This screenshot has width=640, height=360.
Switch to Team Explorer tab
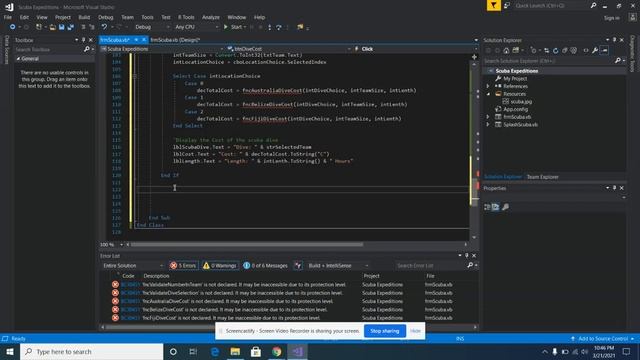542,177
